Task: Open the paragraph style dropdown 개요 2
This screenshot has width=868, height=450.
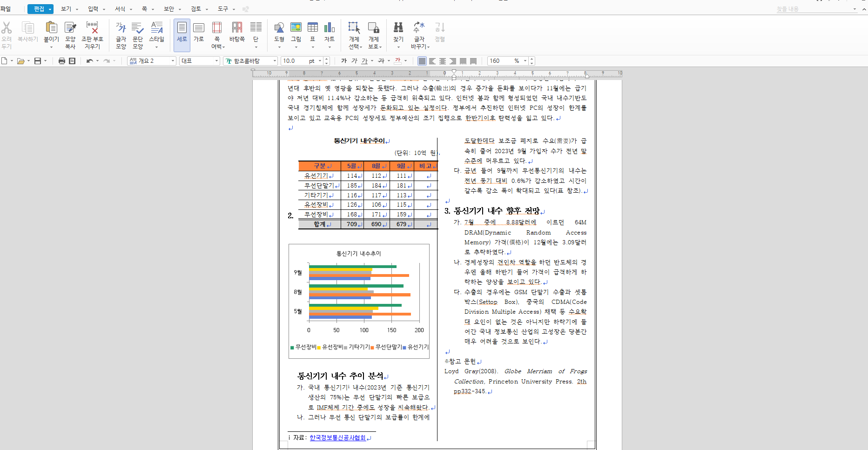Action: coord(173,61)
